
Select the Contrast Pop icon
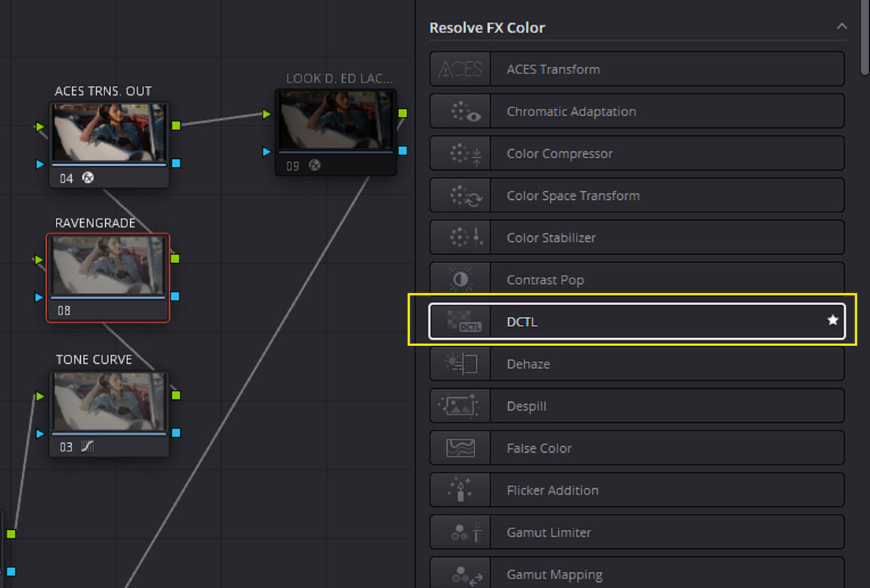(x=460, y=279)
